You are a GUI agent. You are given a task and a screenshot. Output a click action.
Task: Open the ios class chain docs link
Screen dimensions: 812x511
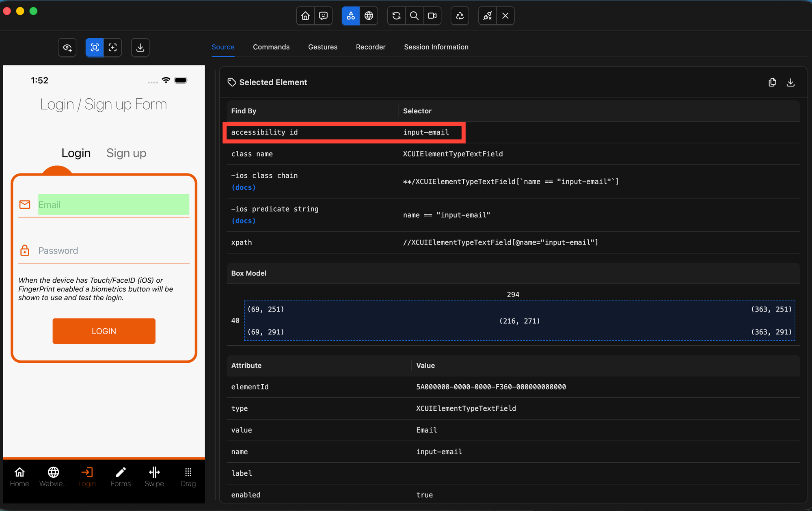coord(244,187)
